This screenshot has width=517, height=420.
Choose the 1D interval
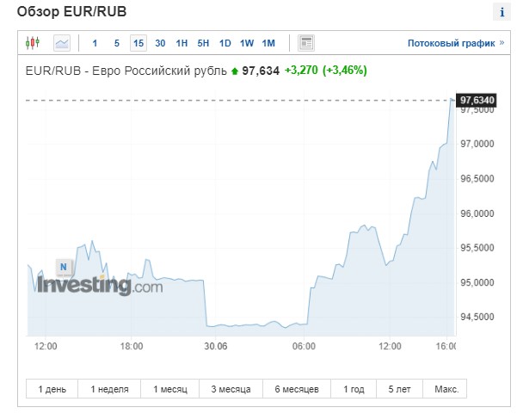(225, 43)
